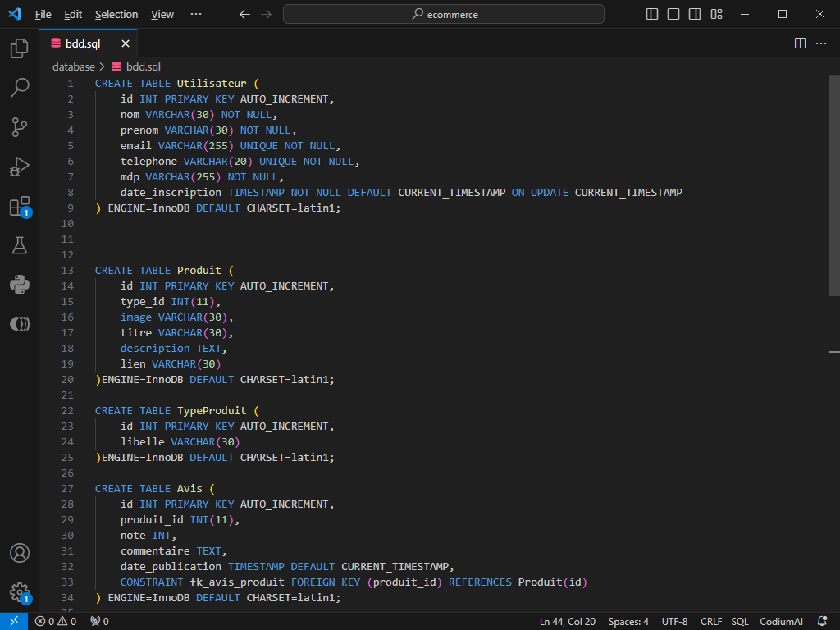The height and width of the screenshot is (630, 840).
Task: Close the bdd.sql editor tab
Action: pos(126,43)
